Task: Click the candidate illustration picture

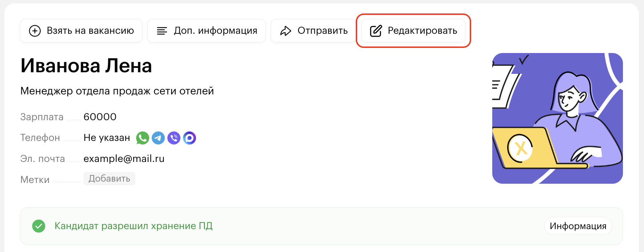Action: (x=557, y=118)
